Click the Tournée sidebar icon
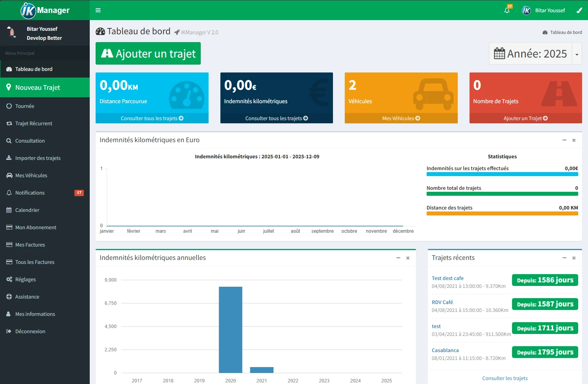This screenshot has height=384, width=588. click(x=9, y=106)
